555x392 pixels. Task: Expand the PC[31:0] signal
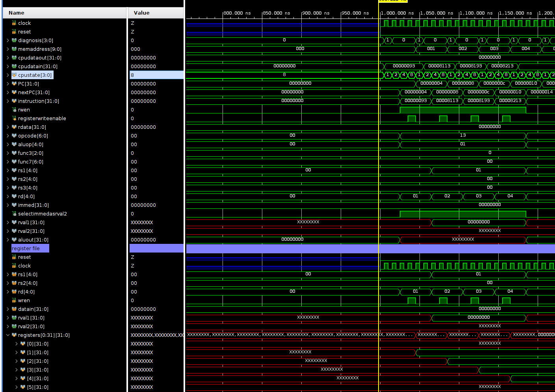8,84
